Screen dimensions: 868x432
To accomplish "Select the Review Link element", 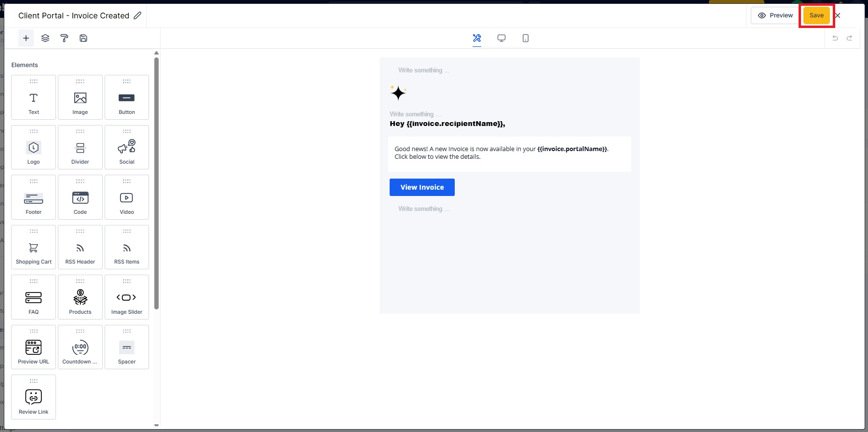I will coord(34,397).
